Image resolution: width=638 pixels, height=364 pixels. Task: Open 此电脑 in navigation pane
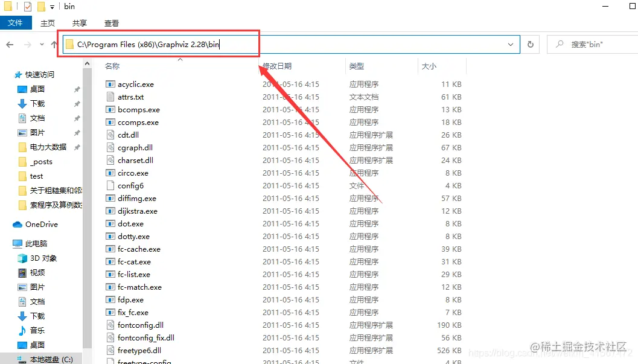click(36, 243)
